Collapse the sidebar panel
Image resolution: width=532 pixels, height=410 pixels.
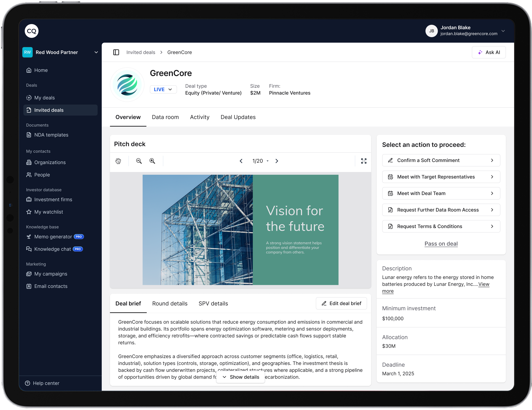(x=116, y=52)
